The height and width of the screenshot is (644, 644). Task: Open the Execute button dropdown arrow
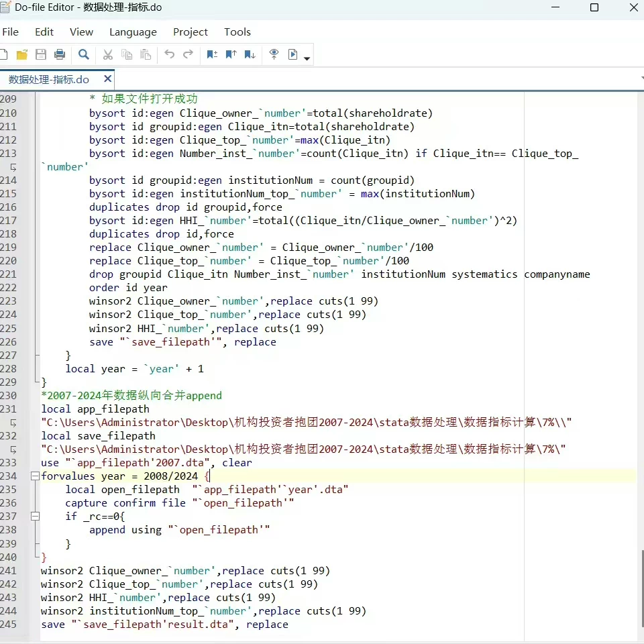[x=307, y=58]
